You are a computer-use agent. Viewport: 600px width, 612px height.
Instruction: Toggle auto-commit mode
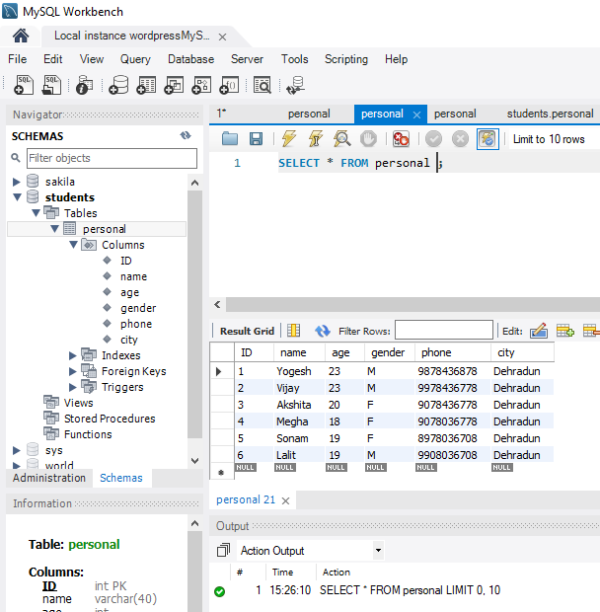coord(488,139)
